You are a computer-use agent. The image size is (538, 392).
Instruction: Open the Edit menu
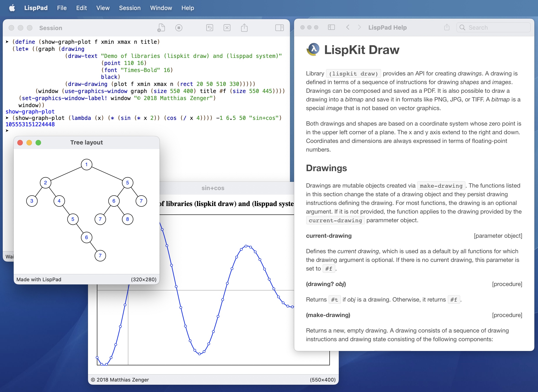(x=81, y=8)
